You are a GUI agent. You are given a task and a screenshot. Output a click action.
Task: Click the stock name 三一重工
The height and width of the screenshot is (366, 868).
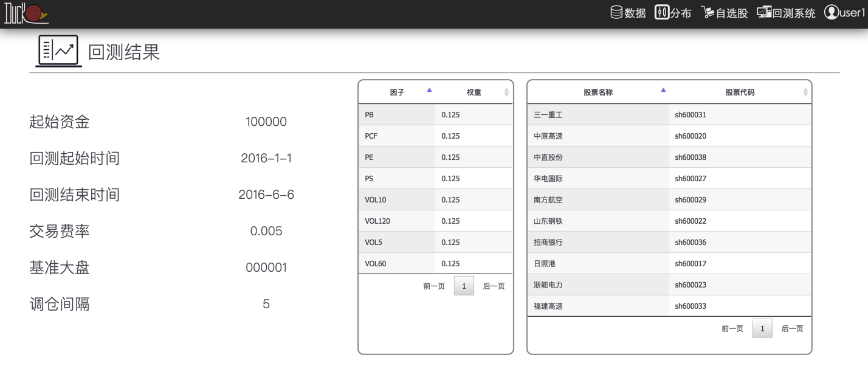pyautogui.click(x=548, y=114)
